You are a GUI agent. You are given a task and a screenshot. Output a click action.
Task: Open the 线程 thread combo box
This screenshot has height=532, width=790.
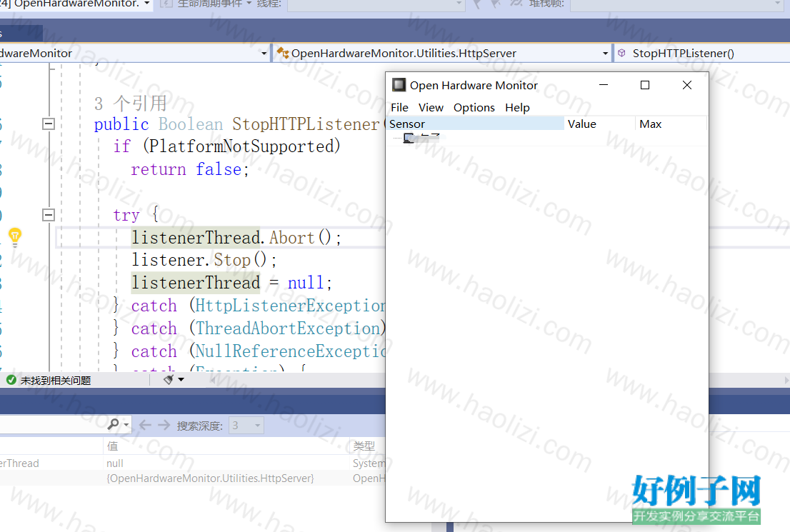[377, 4]
